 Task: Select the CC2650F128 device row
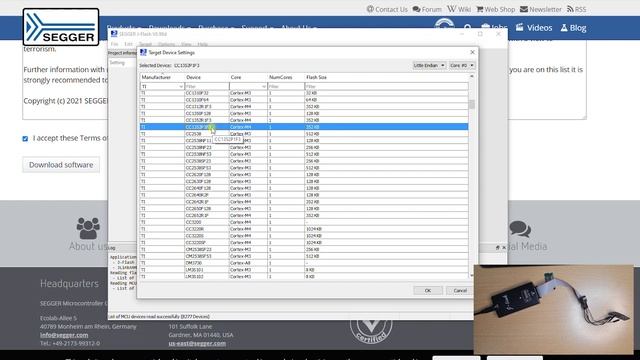pyautogui.click(x=304, y=209)
